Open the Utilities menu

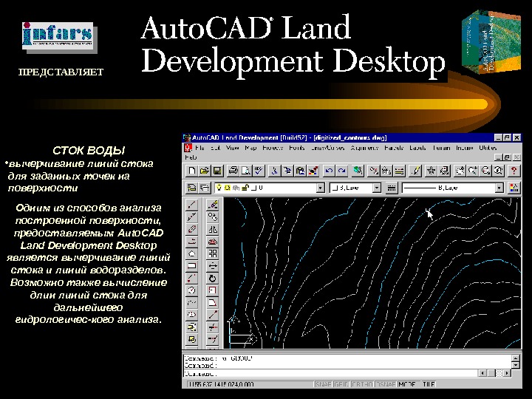click(x=488, y=148)
